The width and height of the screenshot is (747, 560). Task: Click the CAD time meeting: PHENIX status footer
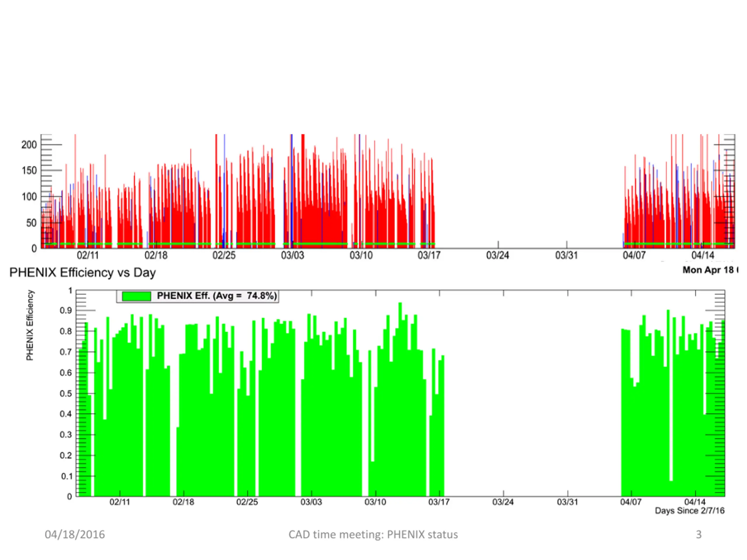373,535
